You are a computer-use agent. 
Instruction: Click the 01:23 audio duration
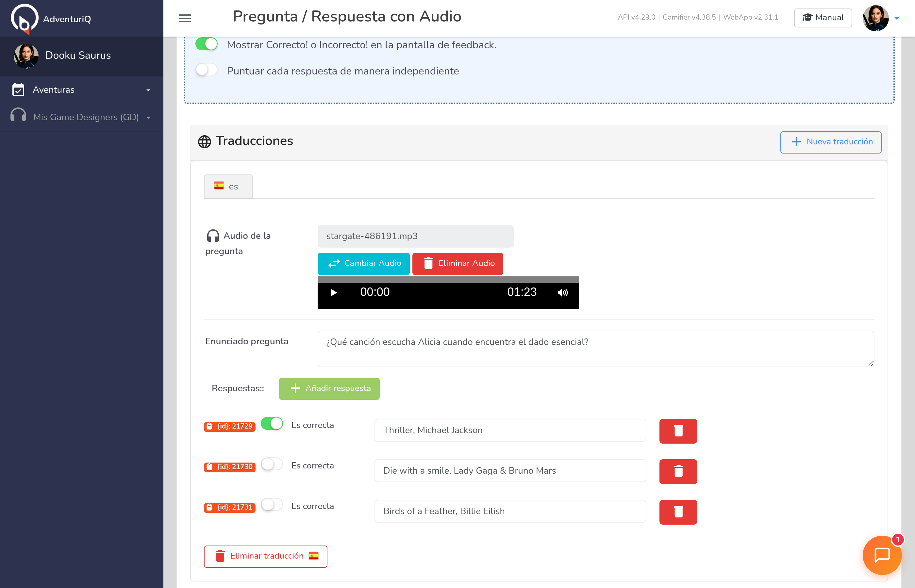pyautogui.click(x=522, y=292)
